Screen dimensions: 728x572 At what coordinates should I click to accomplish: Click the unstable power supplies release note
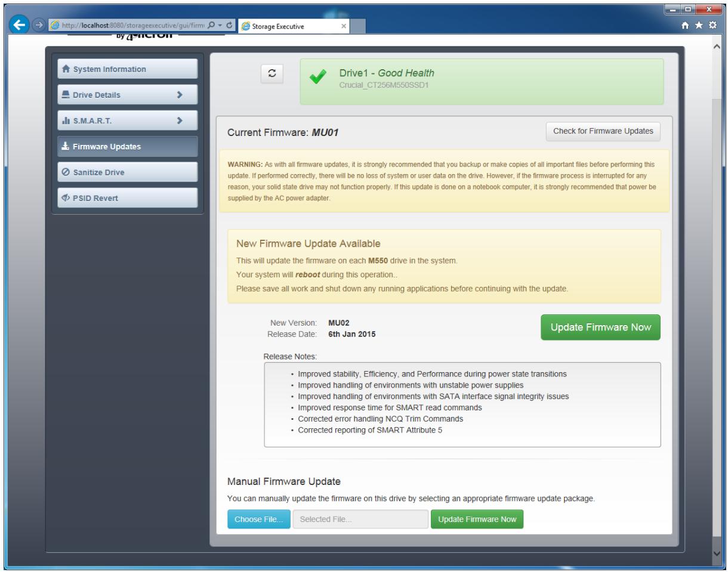click(x=411, y=385)
